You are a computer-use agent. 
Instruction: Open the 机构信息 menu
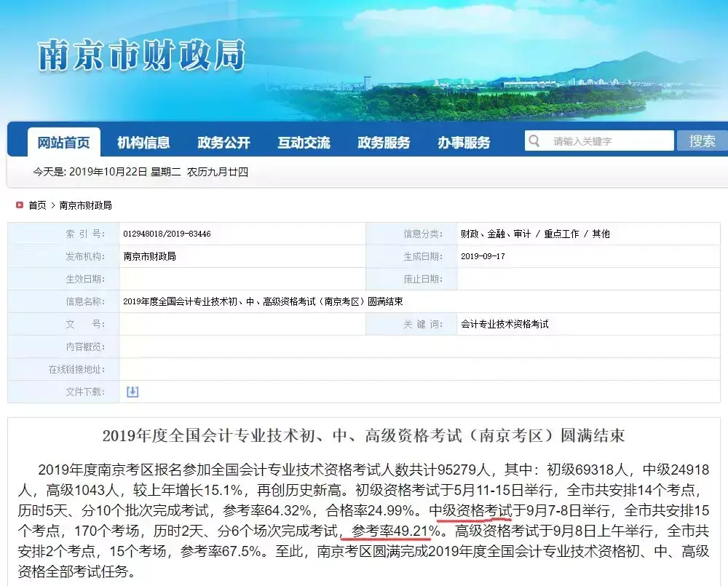[143, 143]
